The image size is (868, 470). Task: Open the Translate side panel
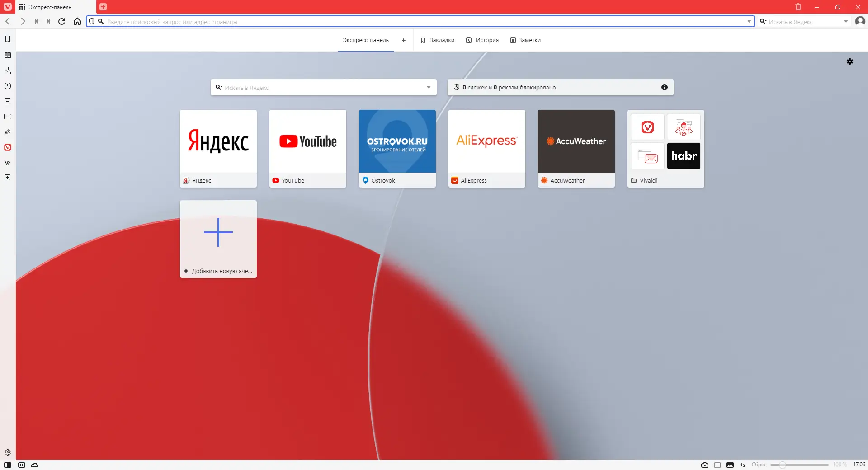pyautogui.click(x=8, y=132)
